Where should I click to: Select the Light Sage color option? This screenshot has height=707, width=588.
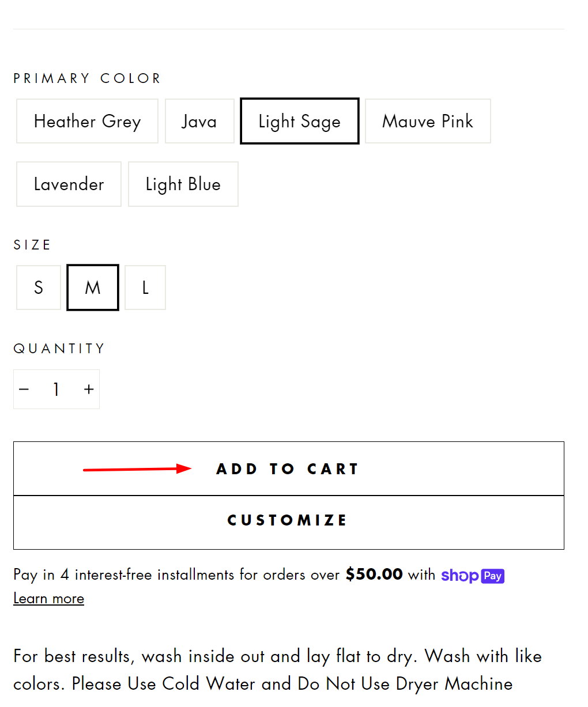coord(300,121)
